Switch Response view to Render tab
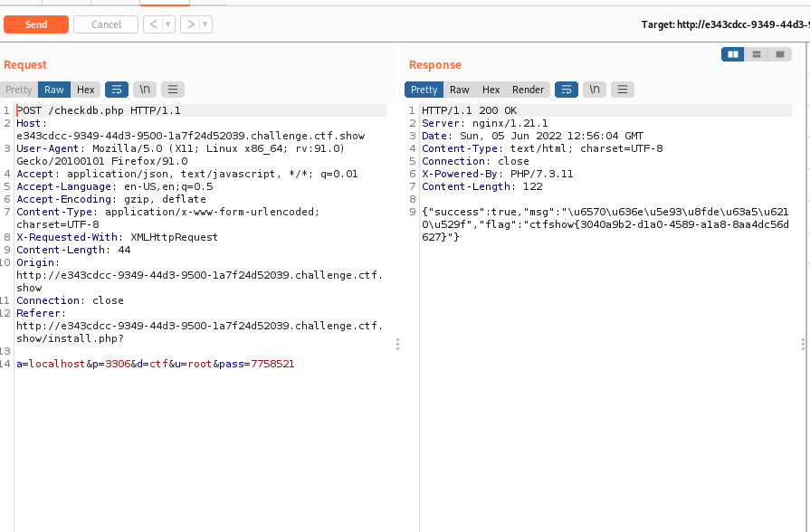 click(x=528, y=90)
